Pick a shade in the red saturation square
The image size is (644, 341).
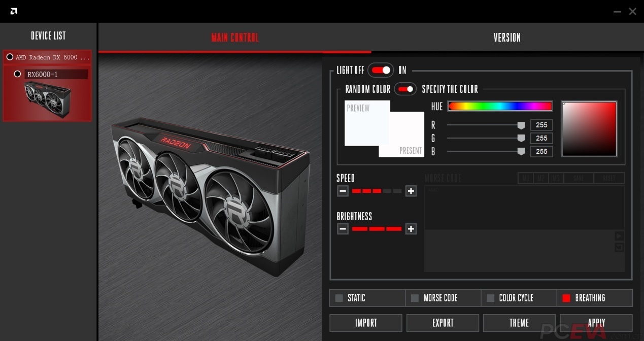(589, 129)
